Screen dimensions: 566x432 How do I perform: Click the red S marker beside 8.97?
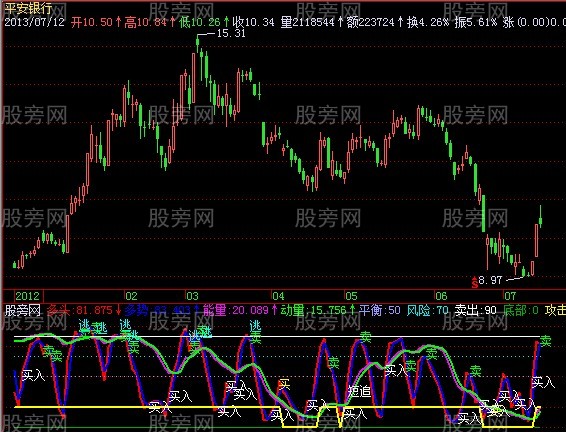(x=474, y=283)
